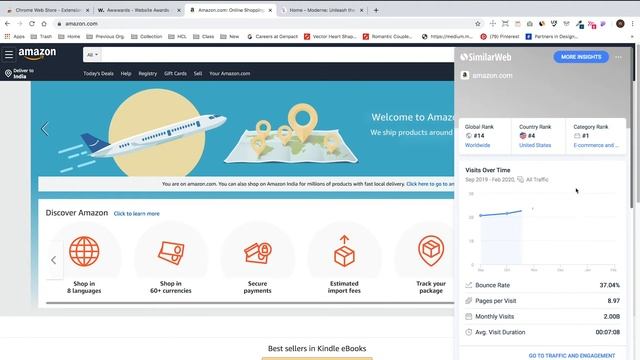Open the New bookmark folder
This screenshot has width=640, height=360.
(229, 37)
